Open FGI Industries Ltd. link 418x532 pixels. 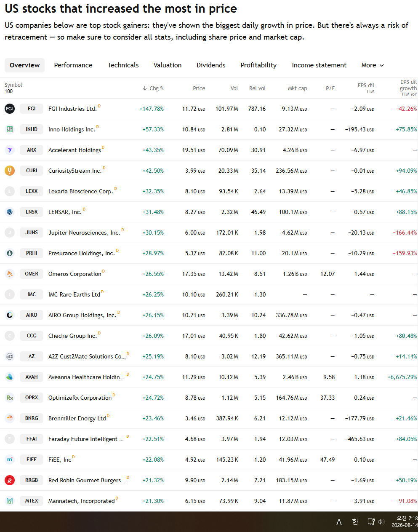tap(72, 109)
